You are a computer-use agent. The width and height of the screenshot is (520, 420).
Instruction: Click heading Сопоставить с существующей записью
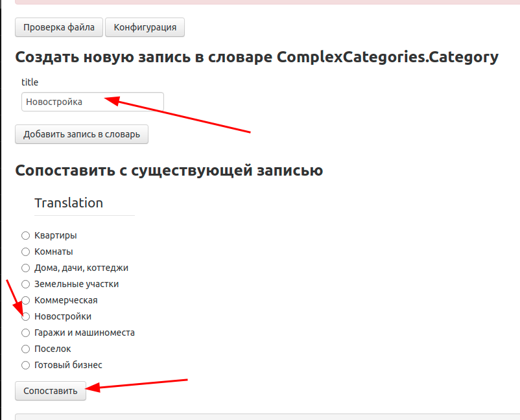pos(169,170)
